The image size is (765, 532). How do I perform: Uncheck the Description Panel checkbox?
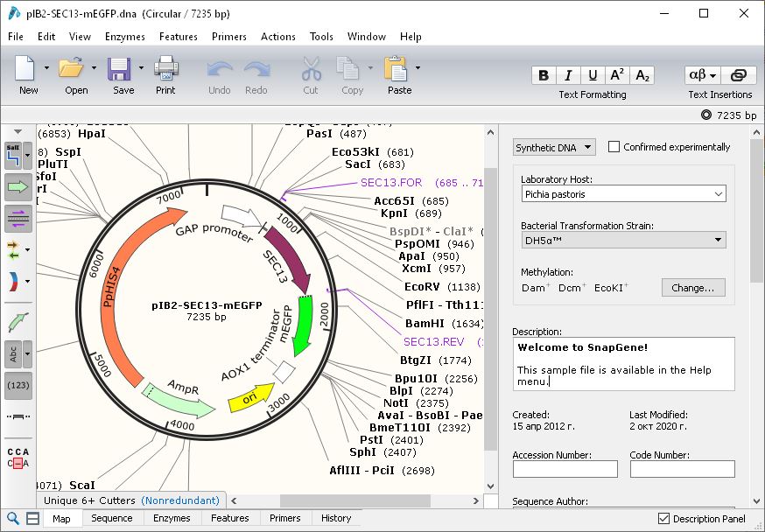(664, 519)
